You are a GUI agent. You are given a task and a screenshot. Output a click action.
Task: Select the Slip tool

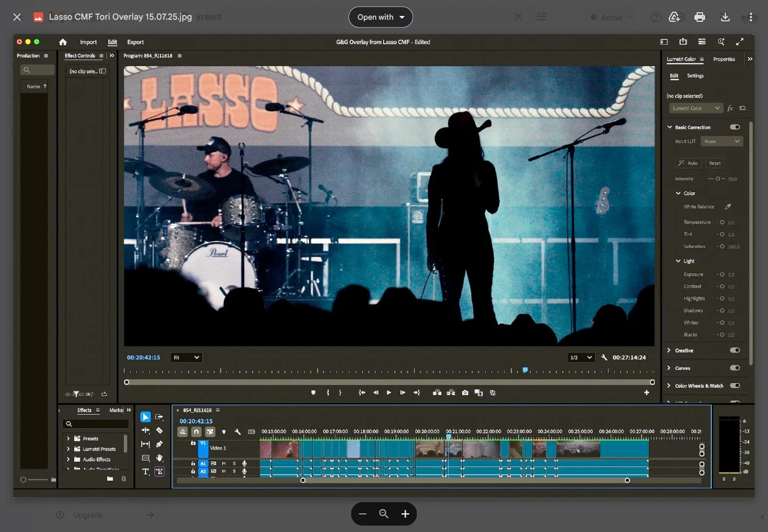point(145,444)
